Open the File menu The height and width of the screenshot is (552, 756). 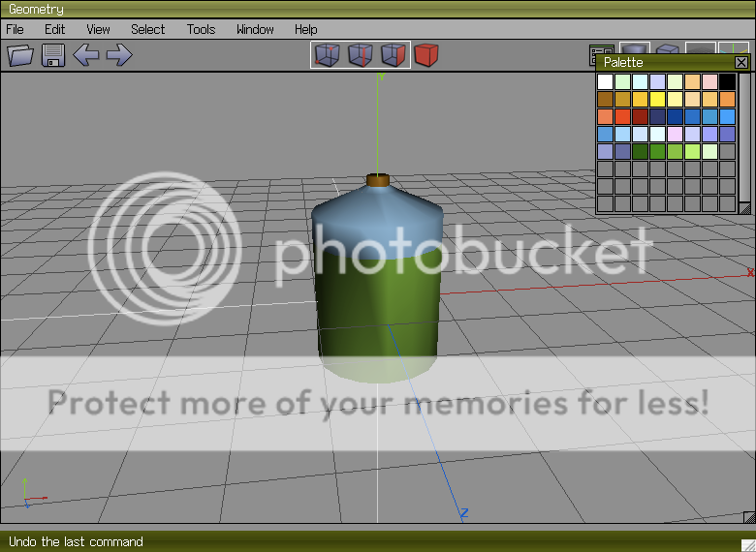point(15,29)
